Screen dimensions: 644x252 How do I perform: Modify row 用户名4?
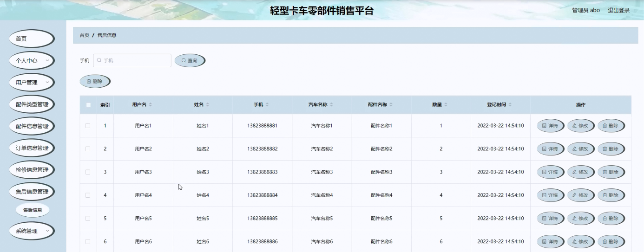point(580,195)
